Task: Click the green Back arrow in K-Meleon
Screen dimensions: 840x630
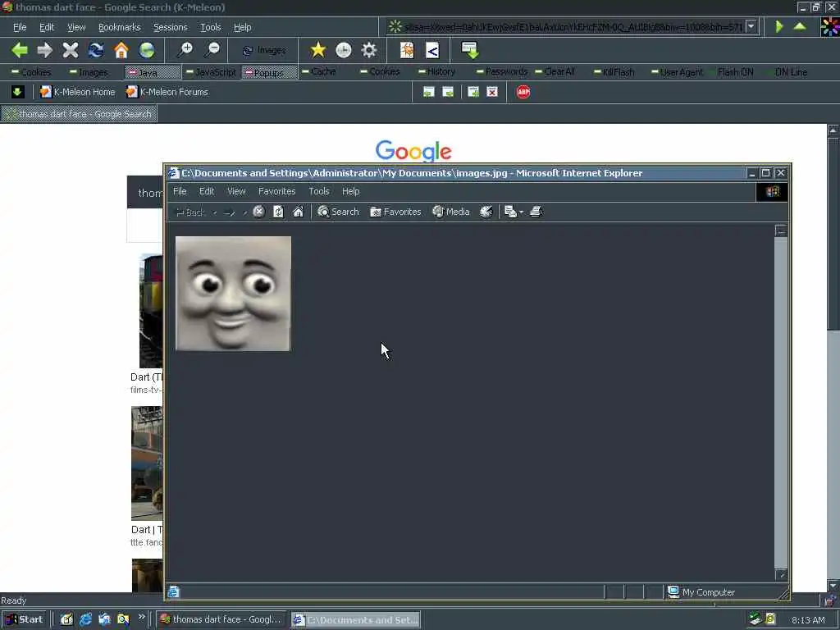Action: (x=20, y=50)
